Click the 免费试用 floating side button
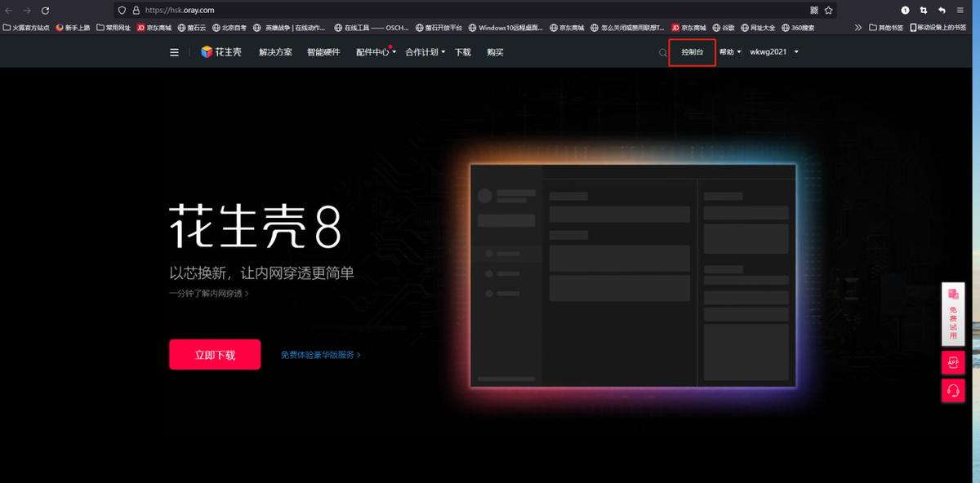The image size is (980, 483). (x=953, y=315)
